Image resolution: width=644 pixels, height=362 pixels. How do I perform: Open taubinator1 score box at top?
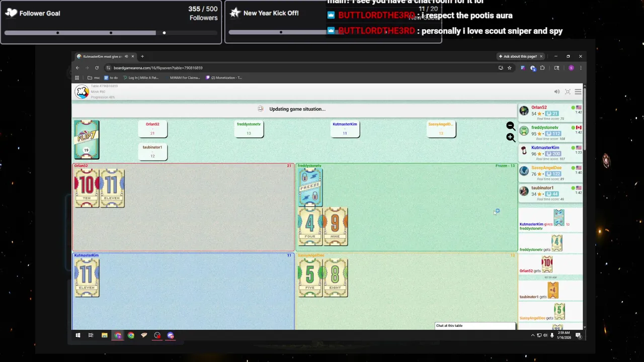(152, 151)
